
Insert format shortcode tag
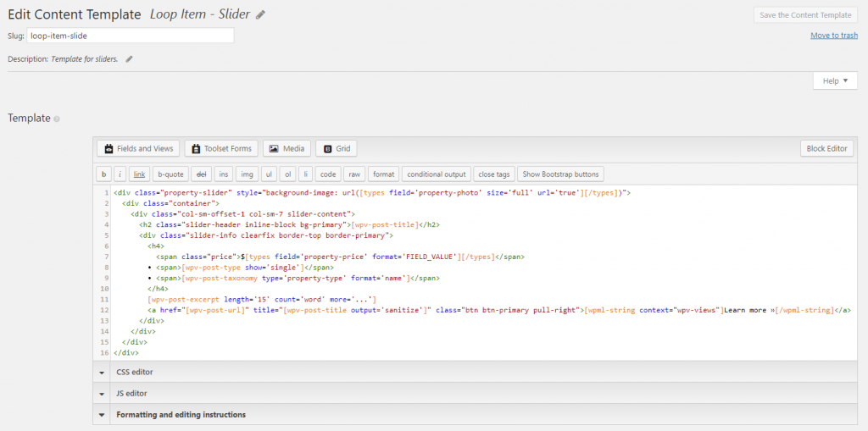pos(384,174)
